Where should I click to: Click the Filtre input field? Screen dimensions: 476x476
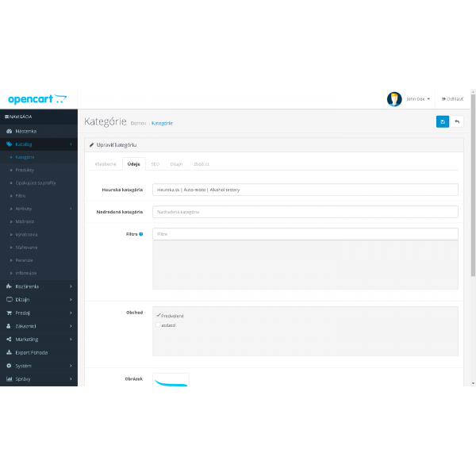point(305,234)
